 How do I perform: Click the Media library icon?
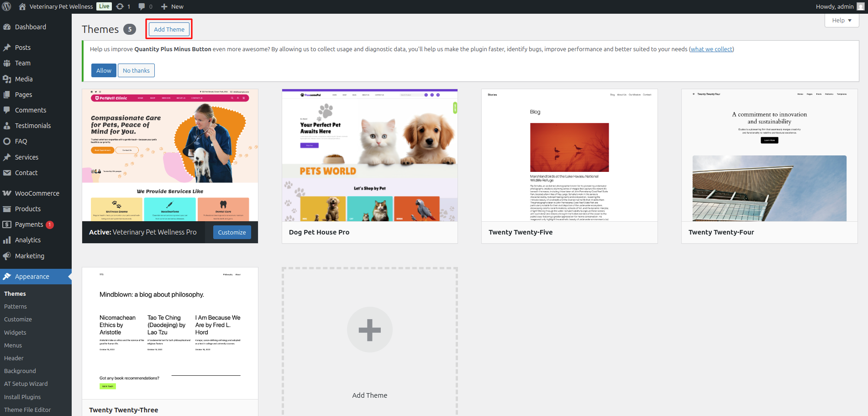(7, 79)
